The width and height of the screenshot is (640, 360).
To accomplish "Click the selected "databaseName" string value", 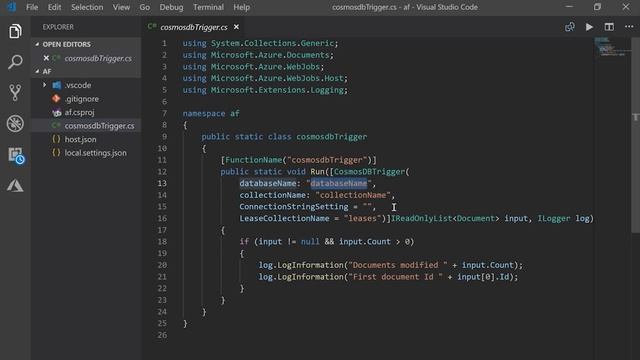I will click(x=338, y=183).
